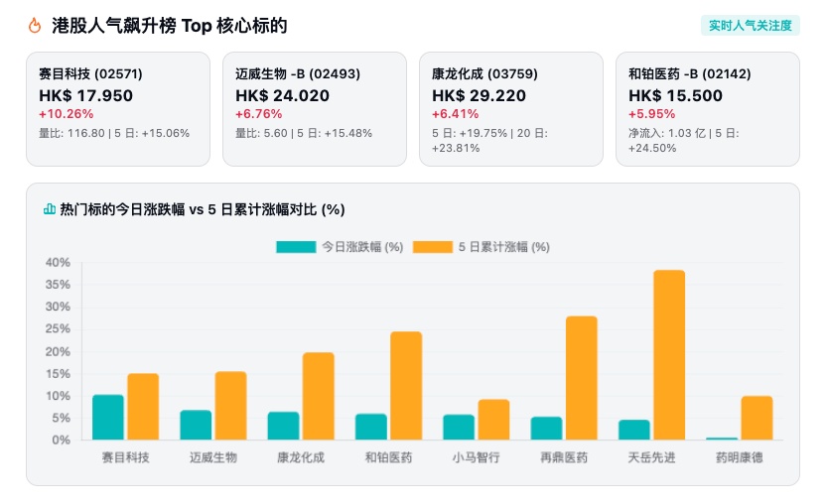Click 和铂医药 teal today-change bar
827x504 pixels.
(x=370, y=427)
